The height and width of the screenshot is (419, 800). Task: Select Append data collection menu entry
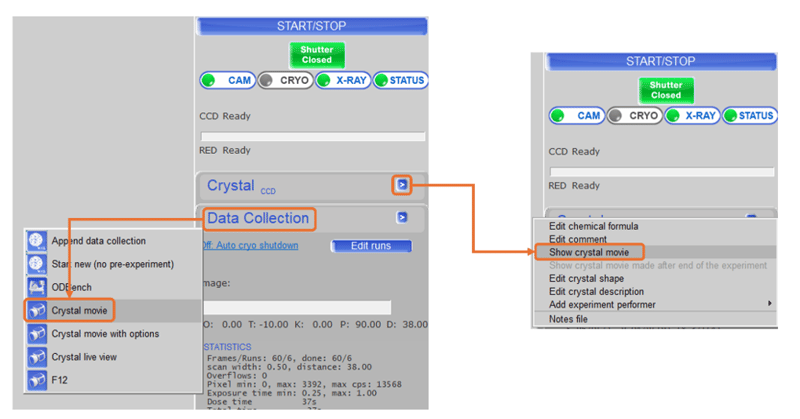tap(113, 241)
